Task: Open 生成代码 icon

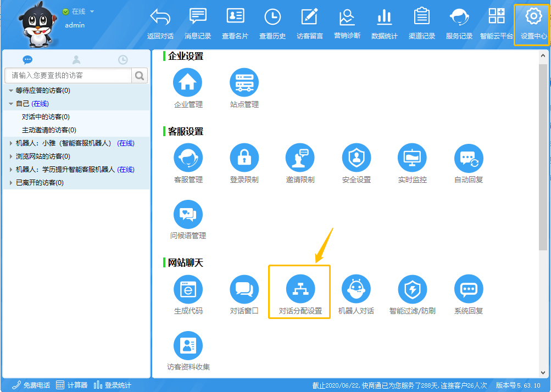Action: pos(188,289)
